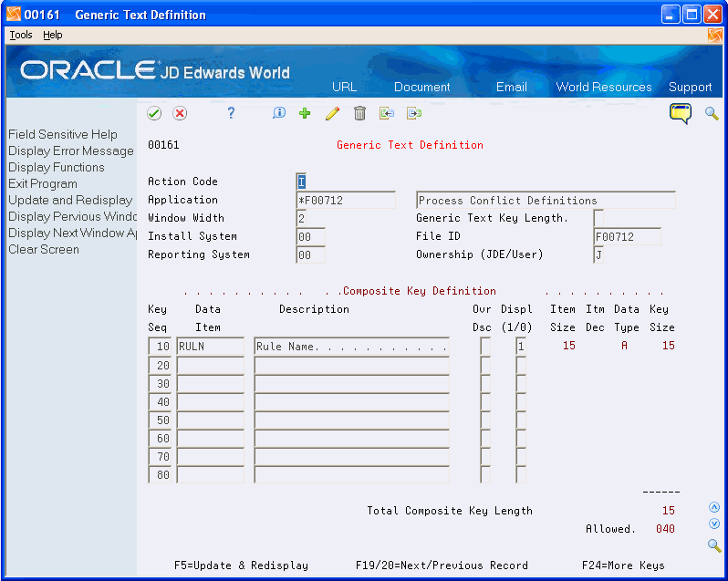Select Display Functions option
This screenshot has width=728, height=581.
click(57, 167)
